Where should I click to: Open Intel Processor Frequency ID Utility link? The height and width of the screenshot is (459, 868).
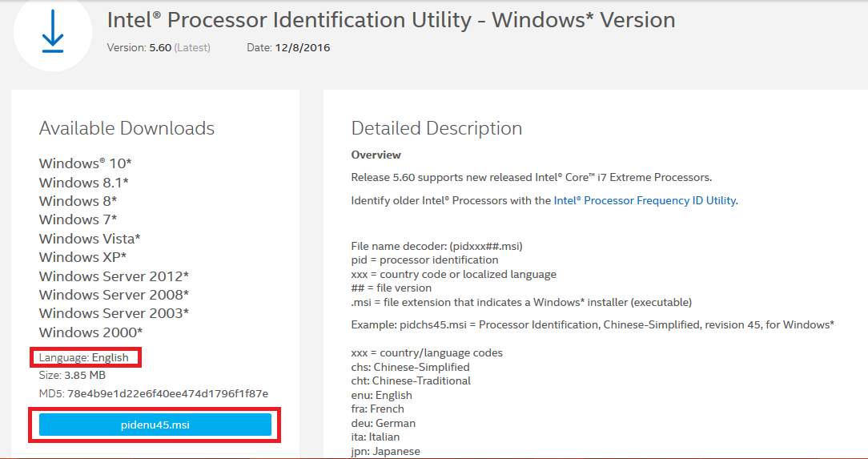tap(645, 200)
